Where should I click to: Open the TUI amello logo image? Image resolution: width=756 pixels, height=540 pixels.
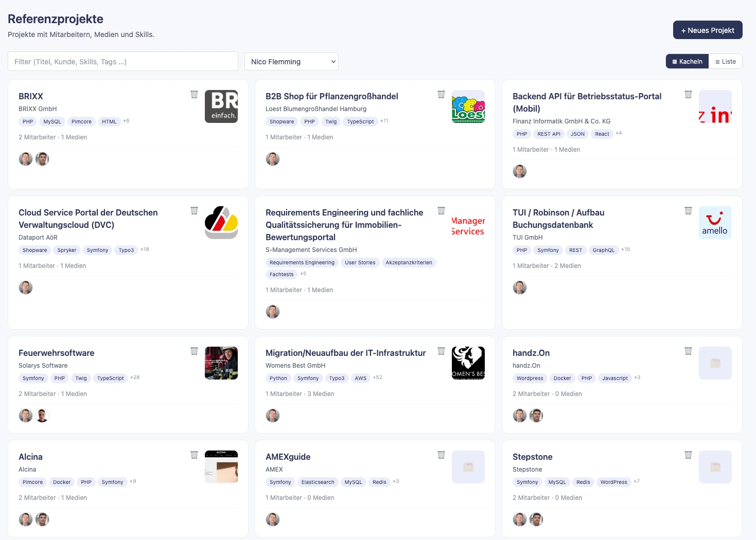pos(715,223)
